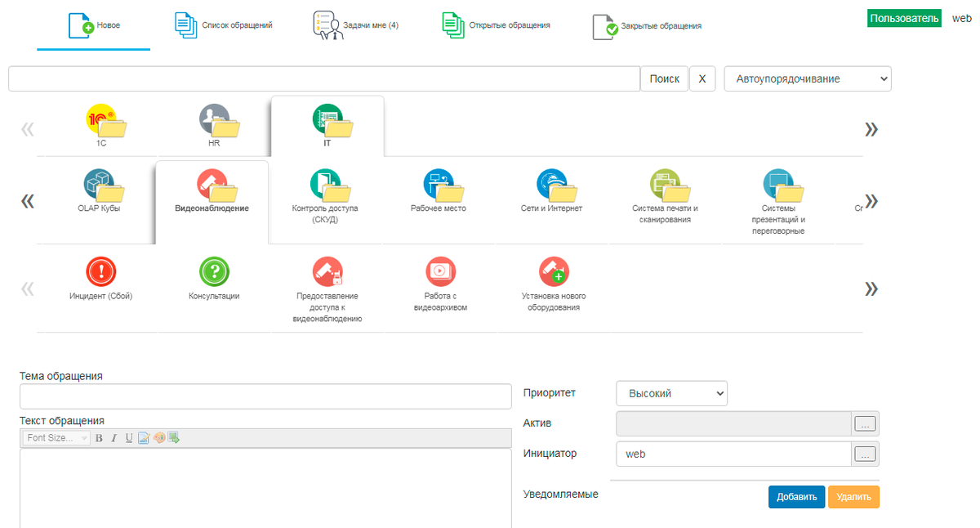Select Рабочее место folder
980x528 pixels.
click(x=439, y=192)
